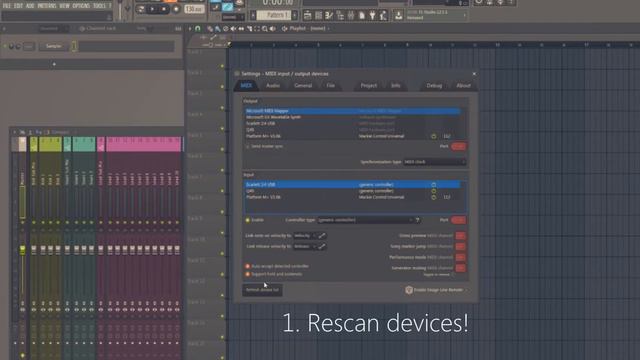Select Microsoft GS Wavetable Synth output
The height and width of the screenshot is (360, 640).
coord(353,117)
